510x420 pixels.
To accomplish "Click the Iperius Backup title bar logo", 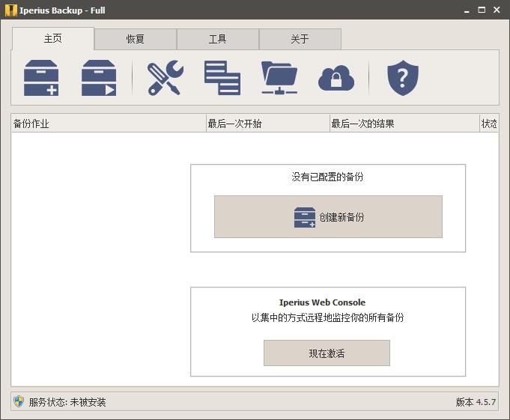I will 10,10.
